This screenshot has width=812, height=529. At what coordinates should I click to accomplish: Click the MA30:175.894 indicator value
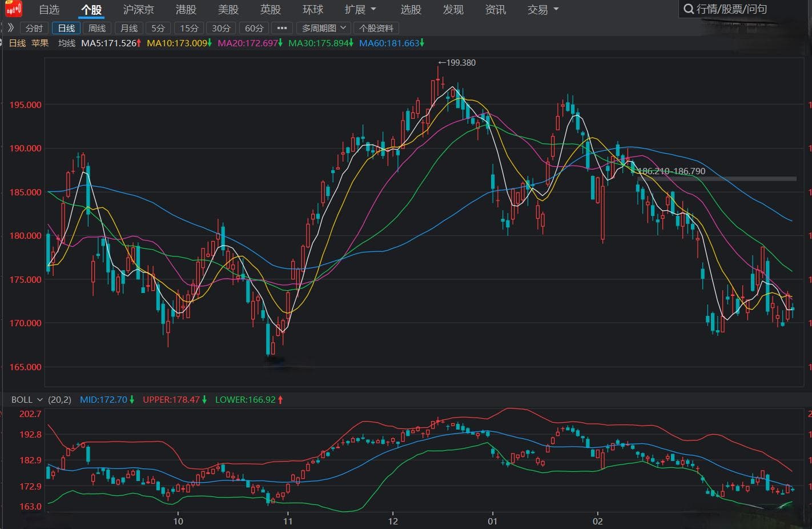click(x=321, y=43)
